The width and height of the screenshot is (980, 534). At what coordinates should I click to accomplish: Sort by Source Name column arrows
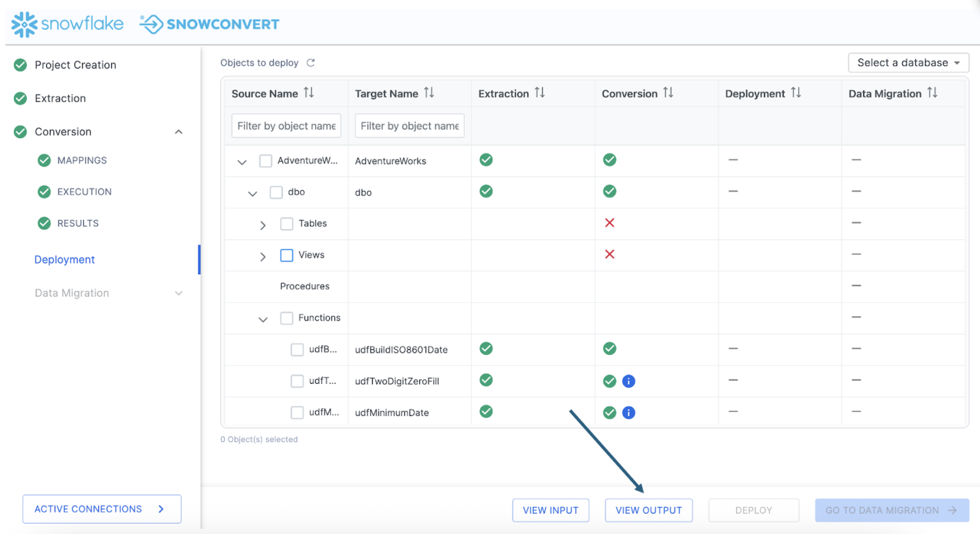click(x=309, y=93)
